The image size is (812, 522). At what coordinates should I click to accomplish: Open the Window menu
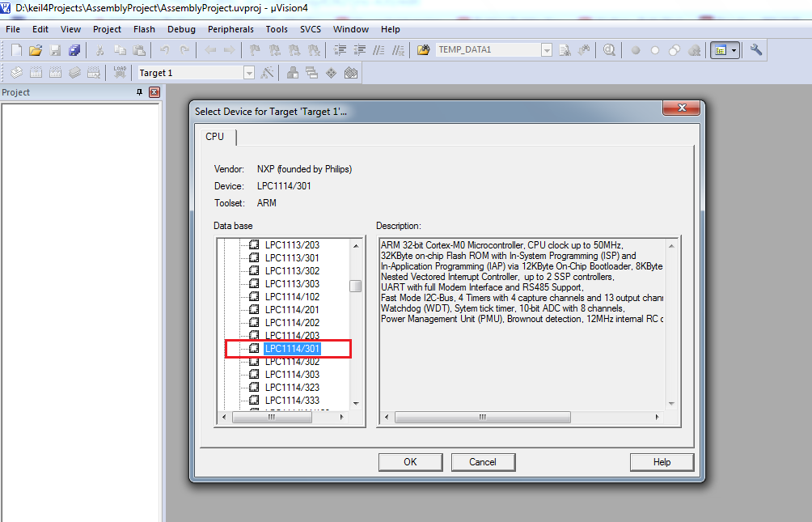pos(350,30)
